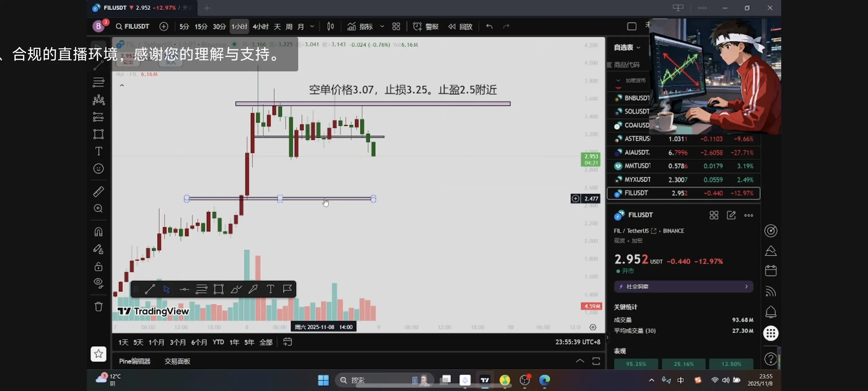Select the 4小时 timeframe button
This screenshot has height=391, width=868.
point(260,26)
